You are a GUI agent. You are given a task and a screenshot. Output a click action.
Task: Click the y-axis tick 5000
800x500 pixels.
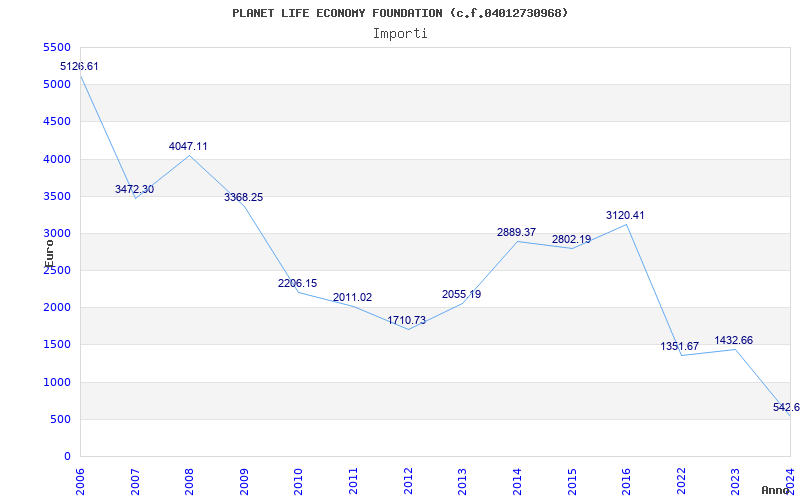coord(57,84)
